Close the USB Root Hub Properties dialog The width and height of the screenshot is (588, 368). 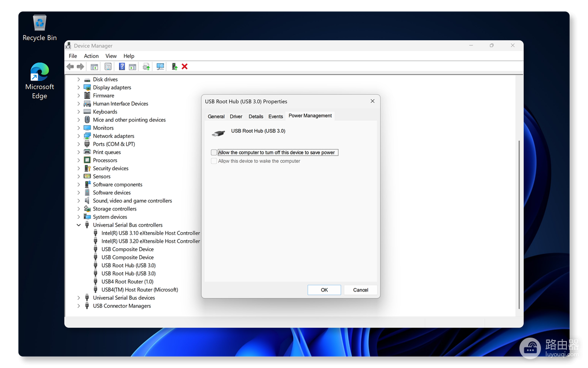pyautogui.click(x=372, y=101)
